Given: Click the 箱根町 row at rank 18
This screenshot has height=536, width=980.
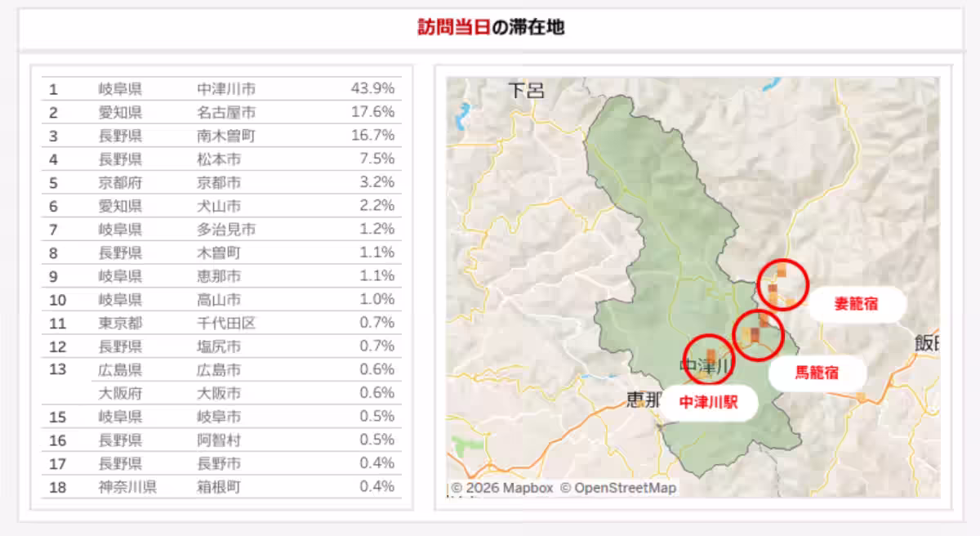Looking at the screenshot, I should (219, 487).
